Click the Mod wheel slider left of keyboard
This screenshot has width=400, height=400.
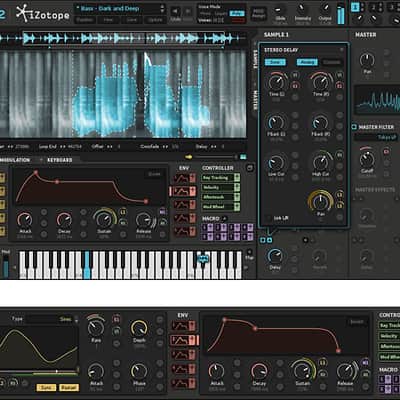pos(6,266)
